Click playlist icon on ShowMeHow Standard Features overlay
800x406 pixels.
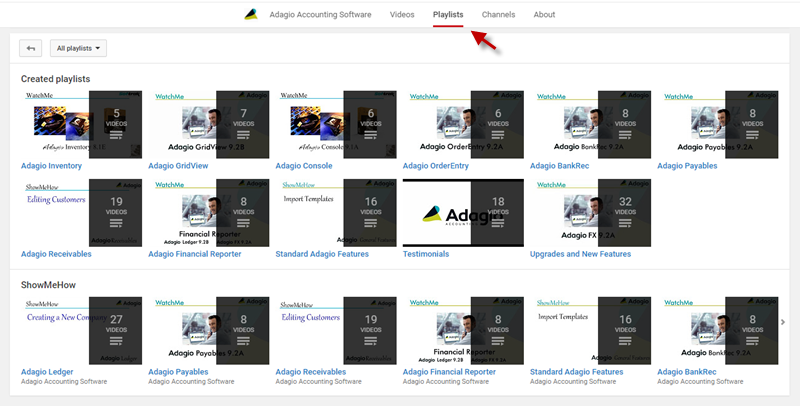(x=625, y=341)
